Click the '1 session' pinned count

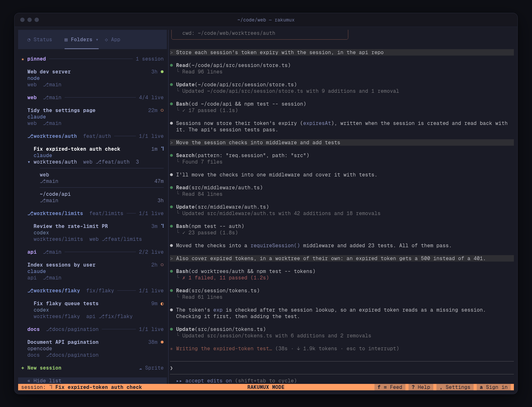coord(150,59)
